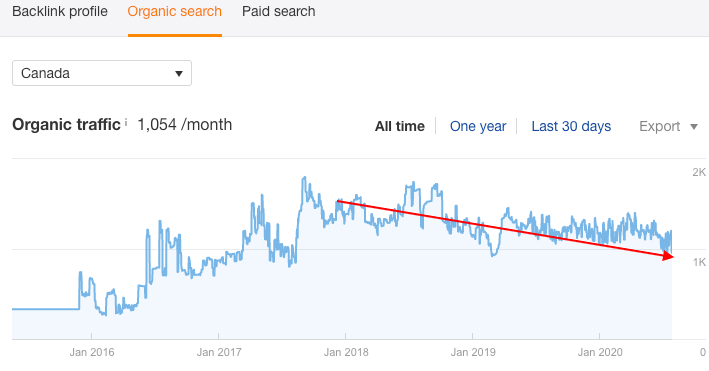Select the Jan 2018 axis marker
The height and width of the screenshot is (371, 709).
pos(346,352)
